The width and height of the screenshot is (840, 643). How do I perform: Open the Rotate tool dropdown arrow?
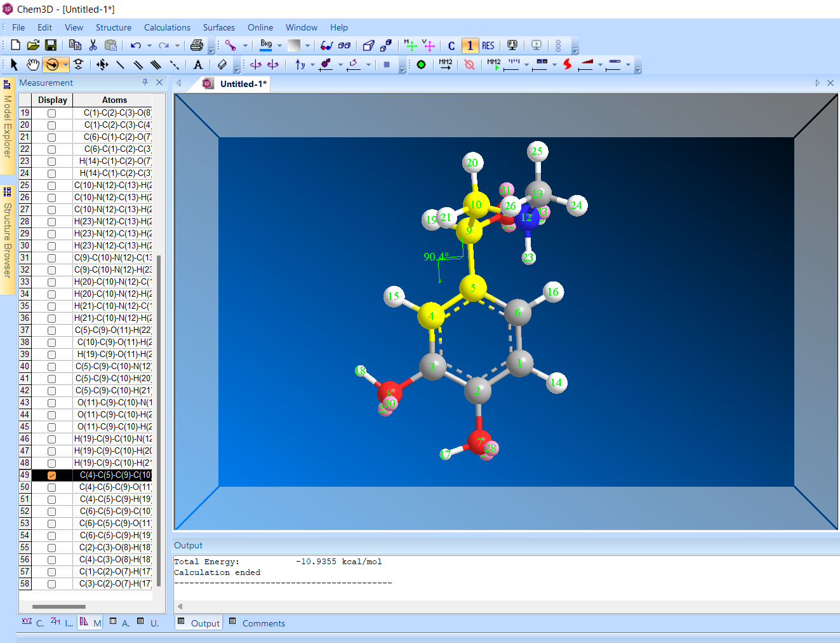coord(65,65)
